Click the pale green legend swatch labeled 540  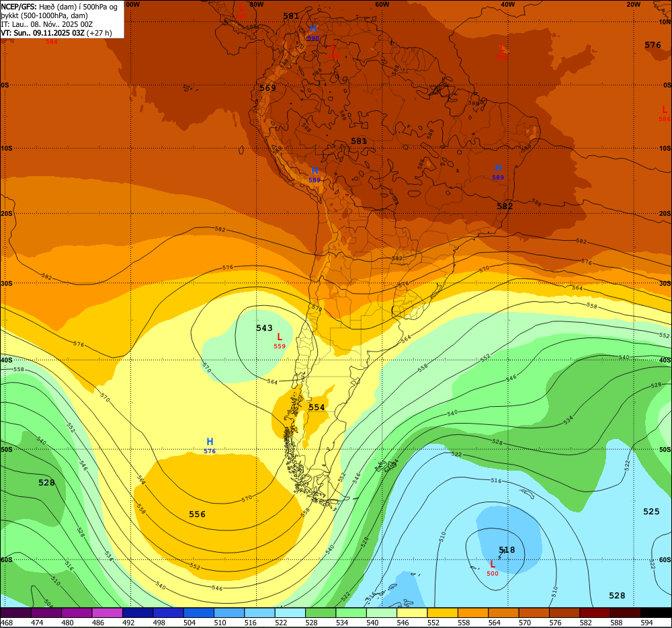point(382,613)
